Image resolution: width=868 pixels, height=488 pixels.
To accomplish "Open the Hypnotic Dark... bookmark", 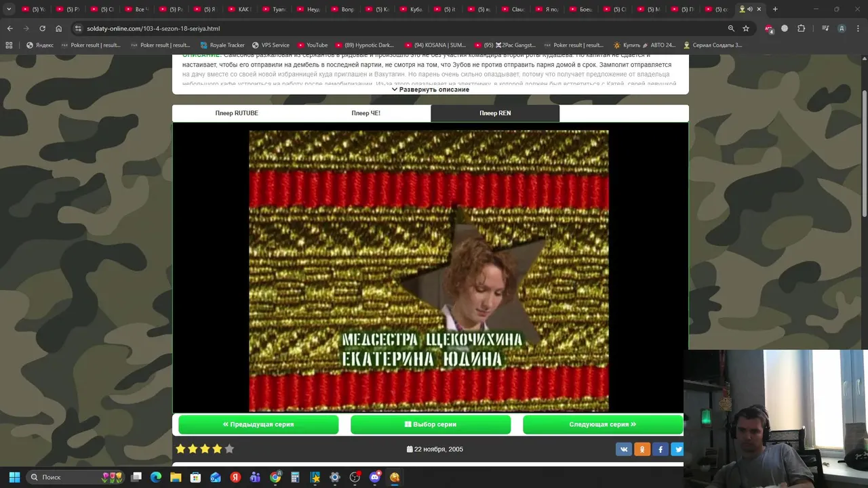I will click(x=364, y=45).
